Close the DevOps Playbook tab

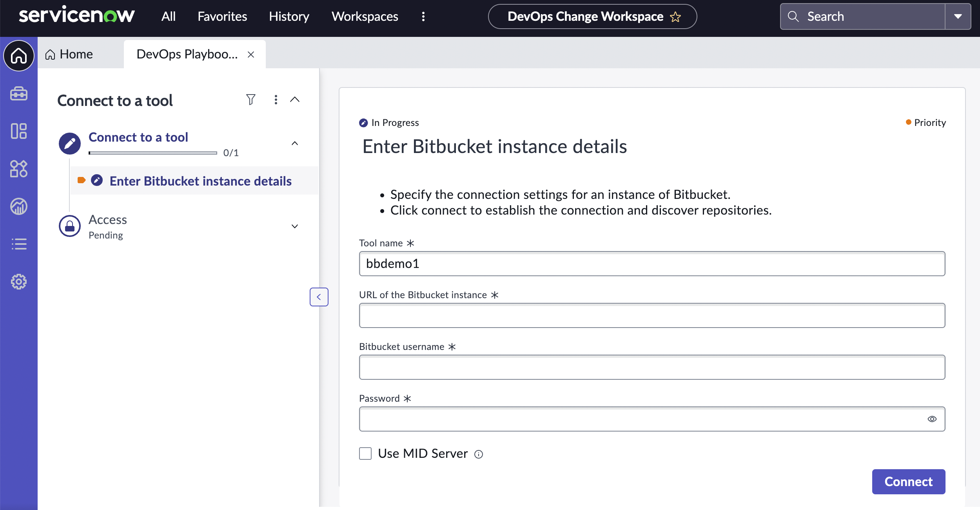[x=251, y=55]
